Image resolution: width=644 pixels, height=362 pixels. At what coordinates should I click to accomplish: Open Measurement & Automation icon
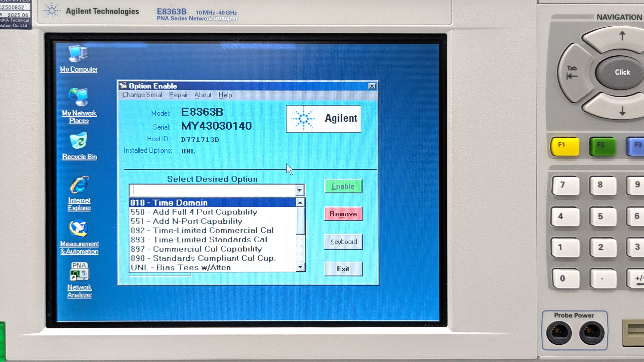79,228
